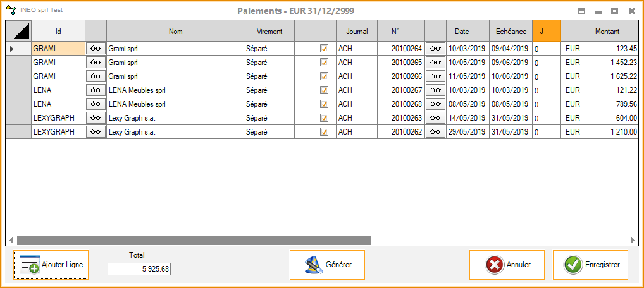The width and height of the screenshot is (644, 288).
Task: Click glasses icon beside invoice number 20100264
Action: click(435, 49)
